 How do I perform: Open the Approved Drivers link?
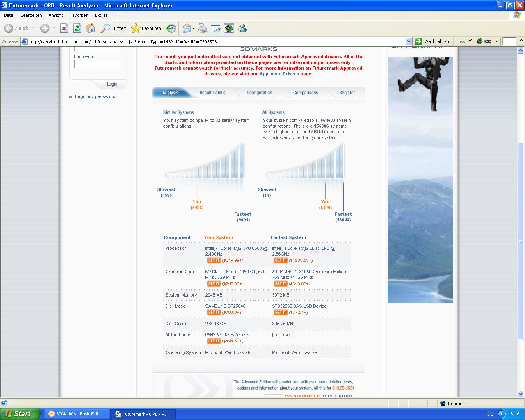[279, 74]
